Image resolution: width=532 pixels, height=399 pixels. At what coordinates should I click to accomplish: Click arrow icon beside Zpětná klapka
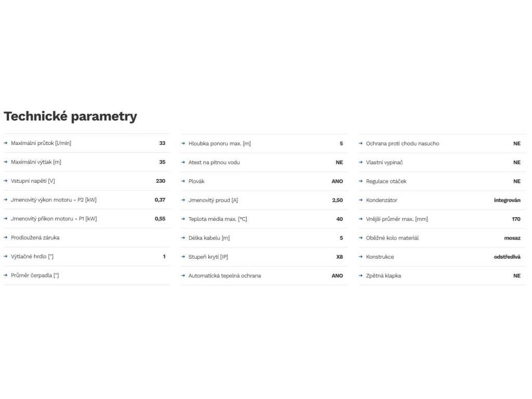click(361, 275)
